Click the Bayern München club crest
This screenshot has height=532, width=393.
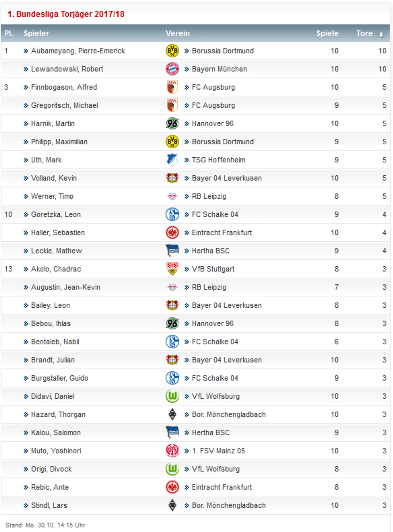pos(172,69)
